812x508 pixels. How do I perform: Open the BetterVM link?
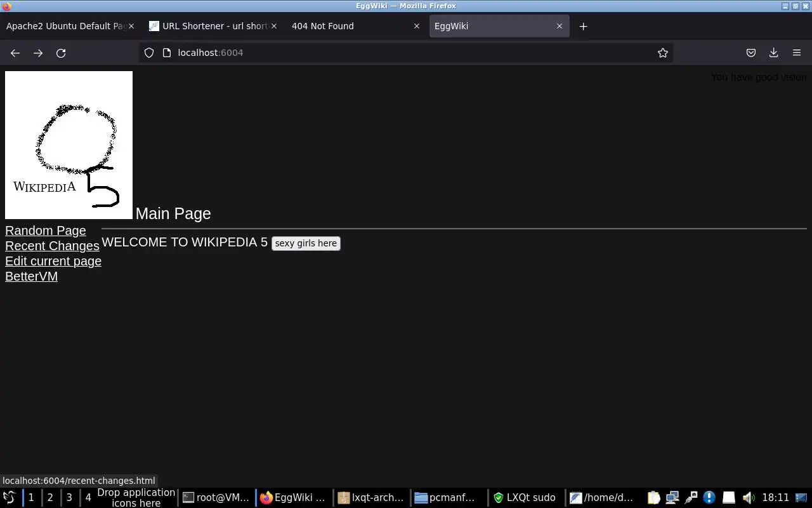click(31, 276)
